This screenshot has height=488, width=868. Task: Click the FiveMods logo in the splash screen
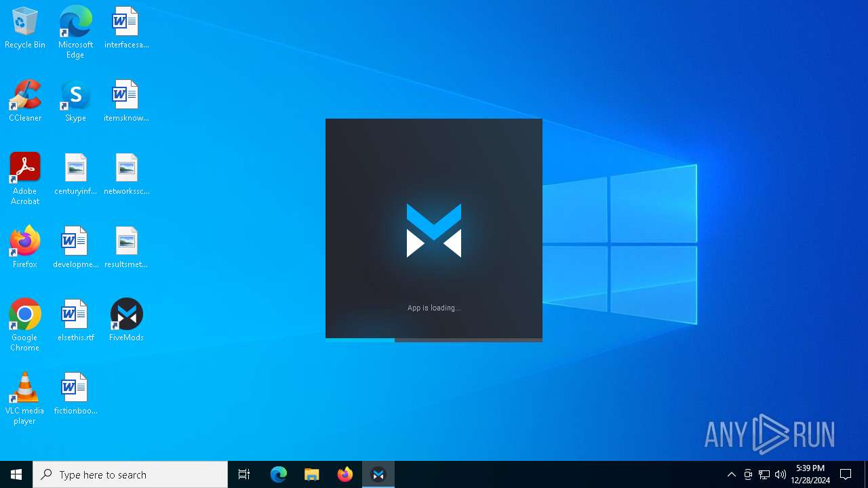tap(434, 230)
